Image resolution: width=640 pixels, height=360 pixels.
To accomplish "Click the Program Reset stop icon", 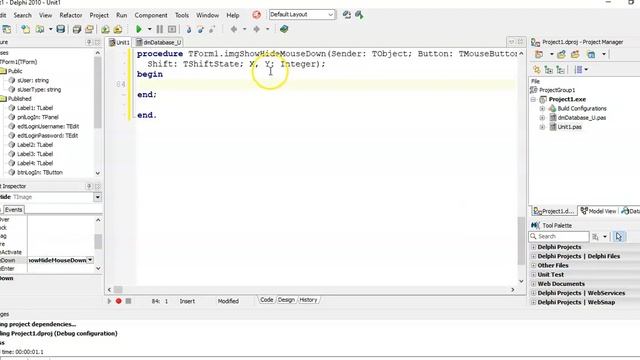I will point(172,29).
